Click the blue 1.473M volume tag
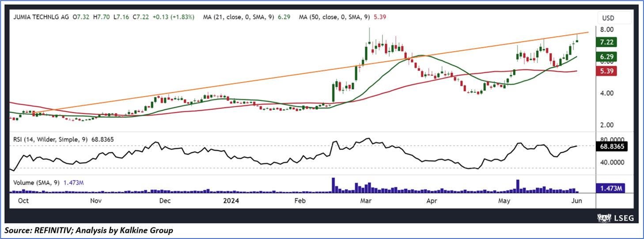Screen dimensions: 644x239 tap(610, 188)
